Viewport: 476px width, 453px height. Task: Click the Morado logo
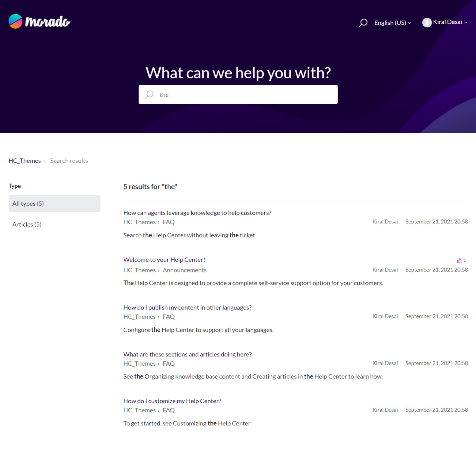pyautogui.click(x=39, y=21)
